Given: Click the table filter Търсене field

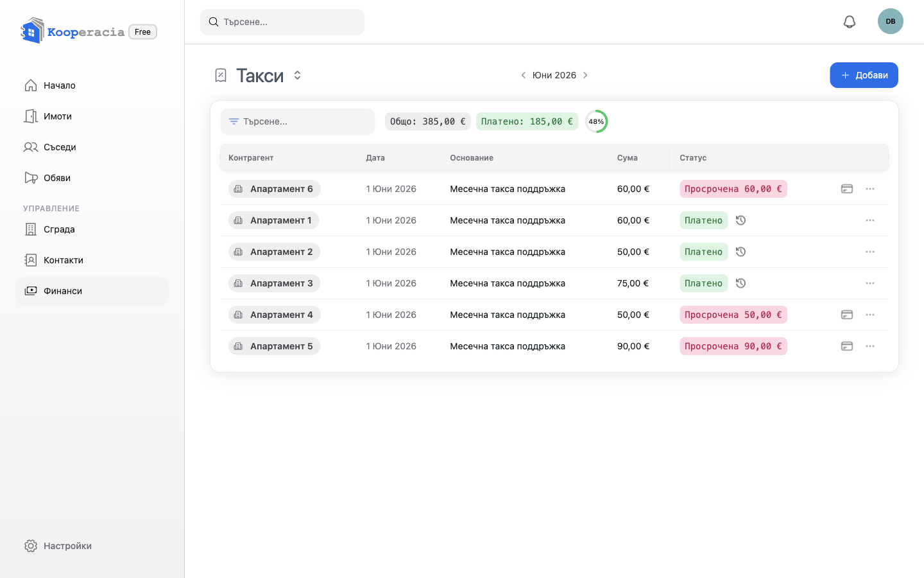Looking at the screenshot, I should (298, 121).
